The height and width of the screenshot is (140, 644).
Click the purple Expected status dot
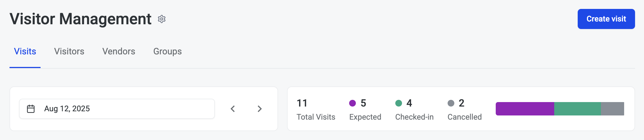tap(352, 103)
